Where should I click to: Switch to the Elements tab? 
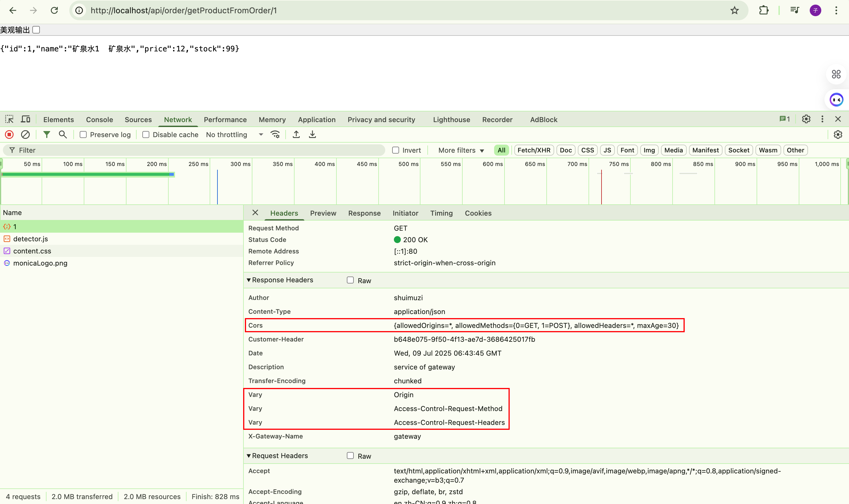[58, 120]
